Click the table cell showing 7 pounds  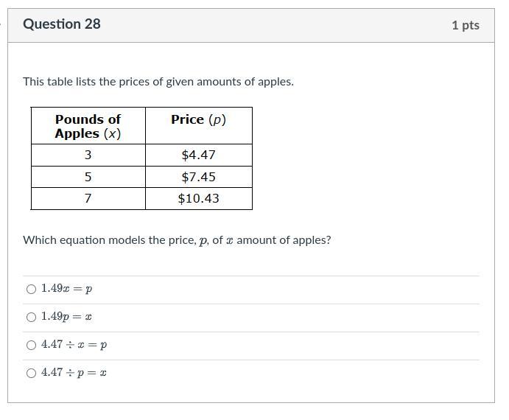pos(88,199)
